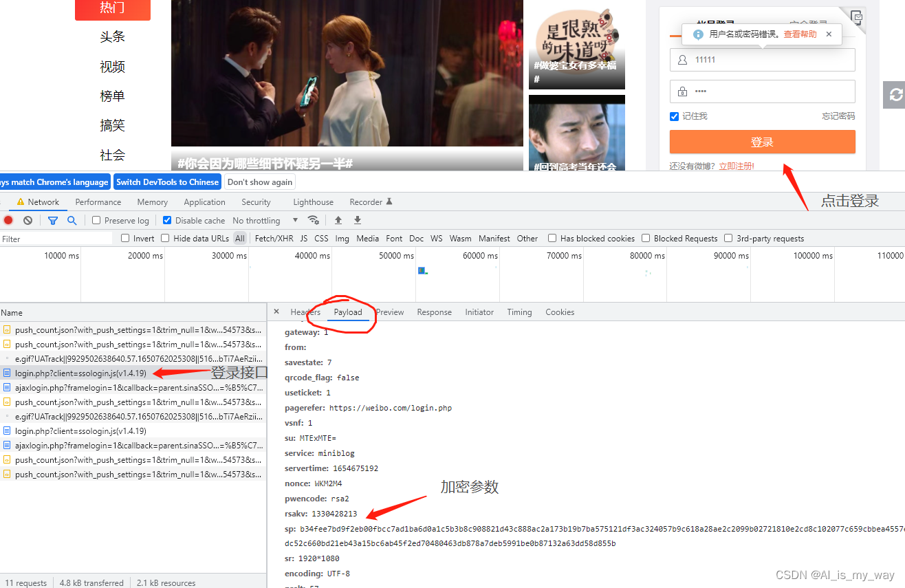Click the Network tab warning icon

[21, 202]
